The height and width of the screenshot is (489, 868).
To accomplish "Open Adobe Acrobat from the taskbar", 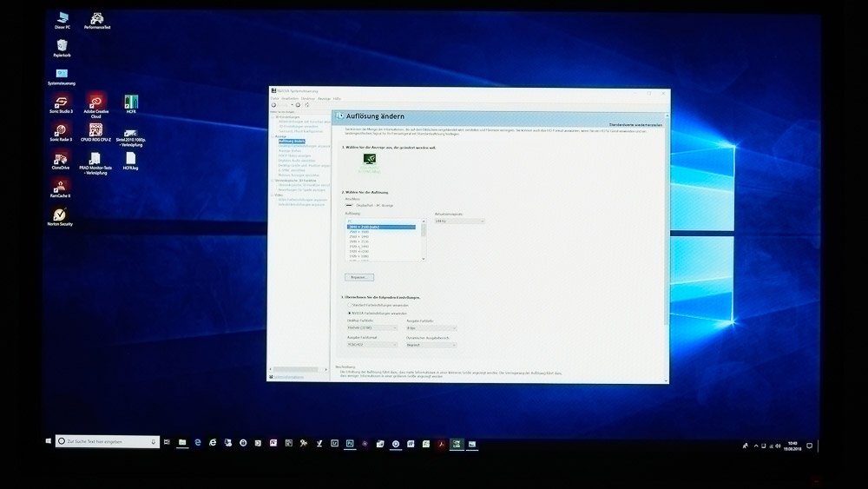I will 441,444.
